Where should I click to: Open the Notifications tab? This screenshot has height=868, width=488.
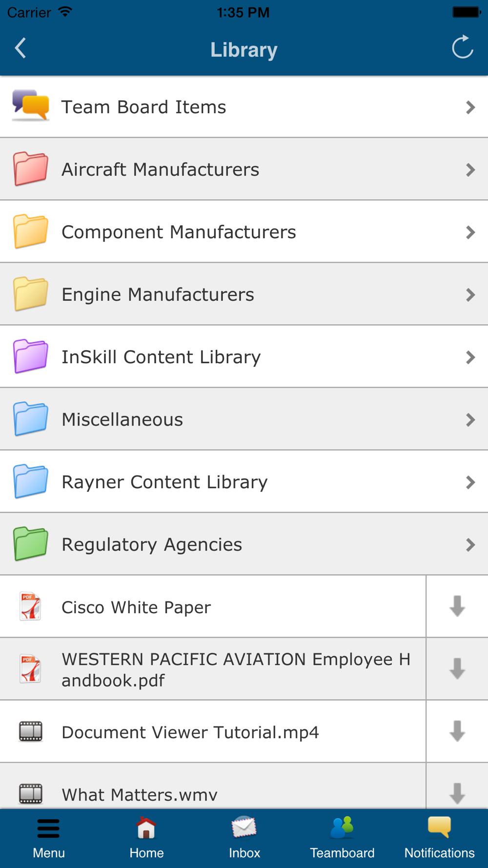(x=439, y=839)
